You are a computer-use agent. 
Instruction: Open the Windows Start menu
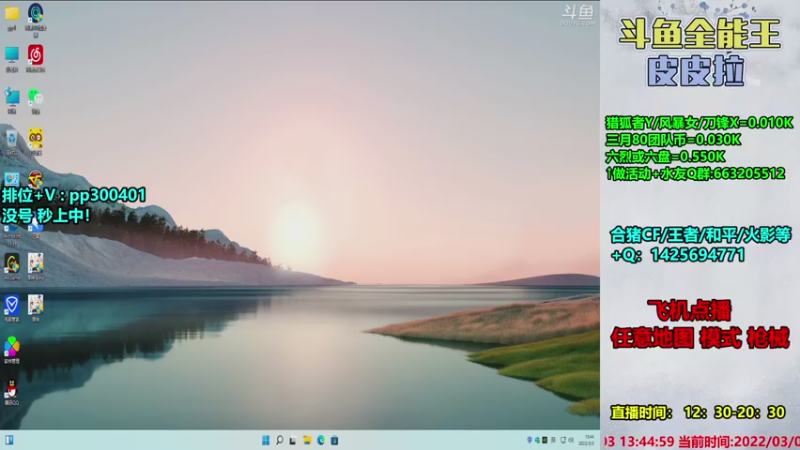pyautogui.click(x=266, y=440)
